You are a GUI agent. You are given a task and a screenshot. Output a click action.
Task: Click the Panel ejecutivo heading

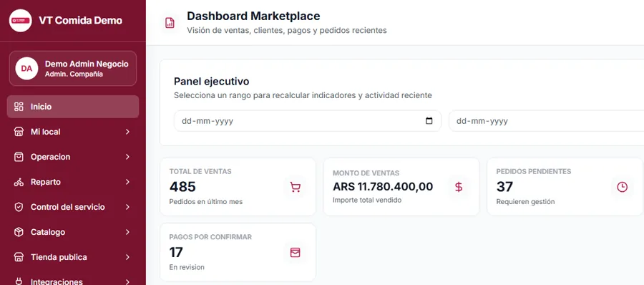[212, 82]
